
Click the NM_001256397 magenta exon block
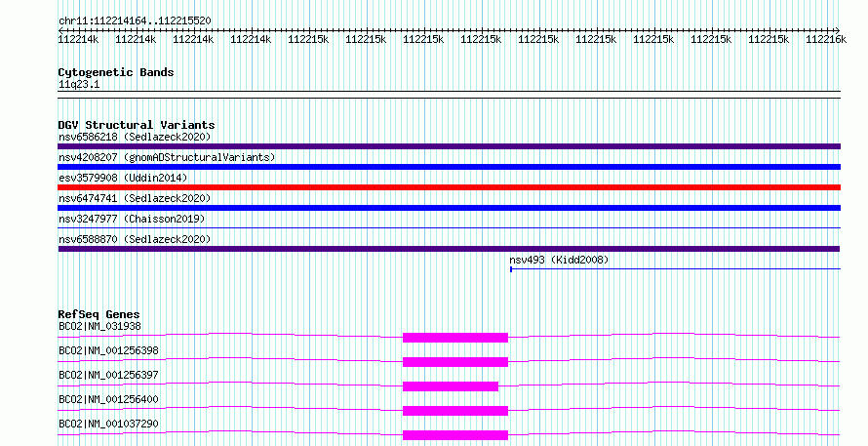[451, 386]
